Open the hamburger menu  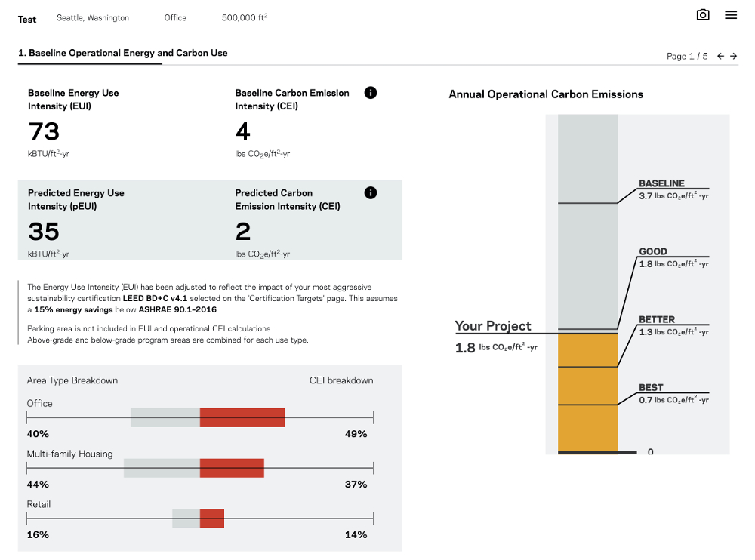point(731,15)
